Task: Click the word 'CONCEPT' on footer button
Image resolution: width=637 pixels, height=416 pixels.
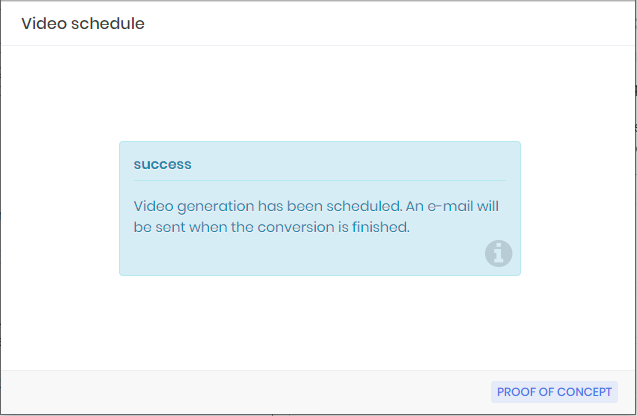Action: click(584, 392)
